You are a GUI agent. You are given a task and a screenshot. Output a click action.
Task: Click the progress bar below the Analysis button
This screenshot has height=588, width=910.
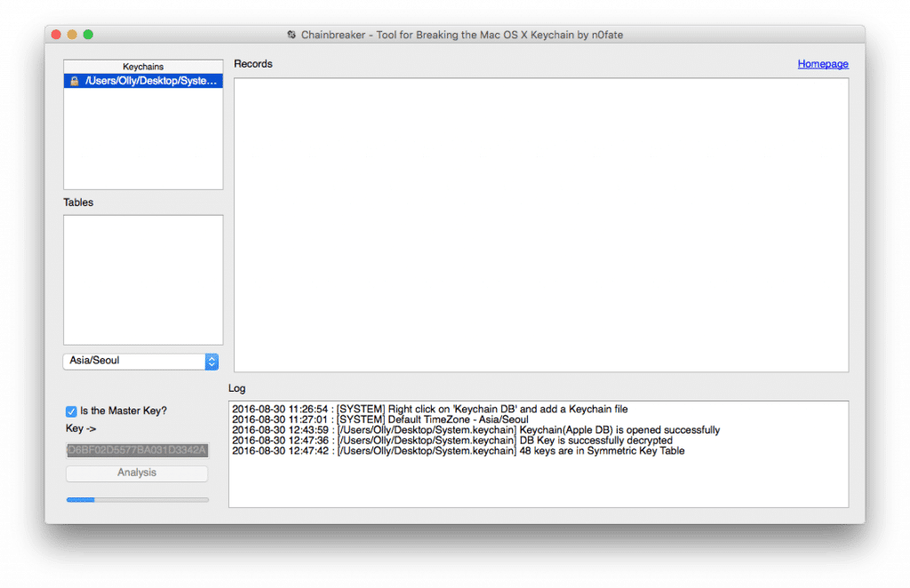(136, 499)
